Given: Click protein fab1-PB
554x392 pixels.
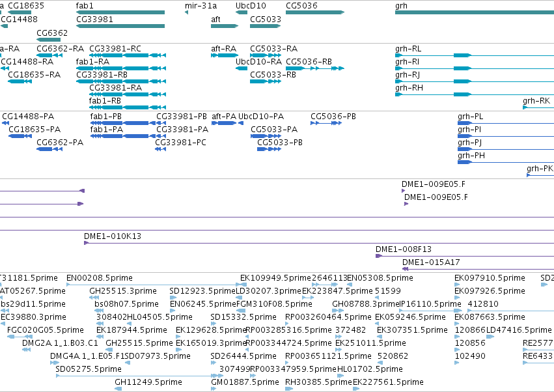Looking at the screenshot, I should pos(123,123).
